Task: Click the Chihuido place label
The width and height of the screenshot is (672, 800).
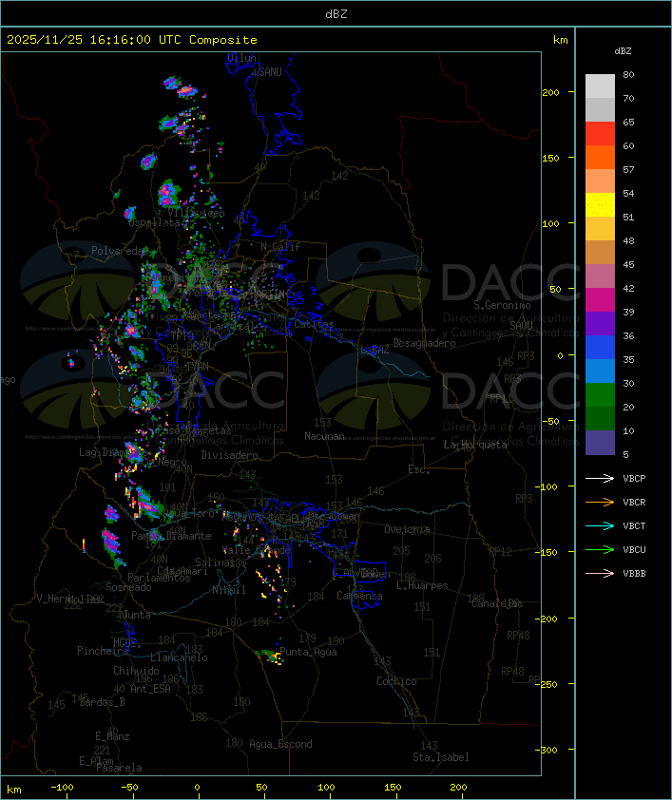Action: coord(136,671)
